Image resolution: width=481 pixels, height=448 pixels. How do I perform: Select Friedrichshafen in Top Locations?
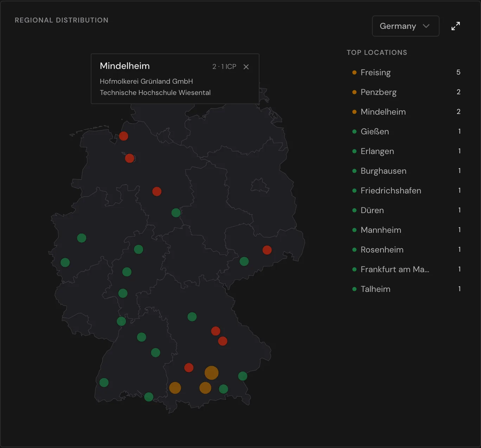pyautogui.click(x=406, y=191)
